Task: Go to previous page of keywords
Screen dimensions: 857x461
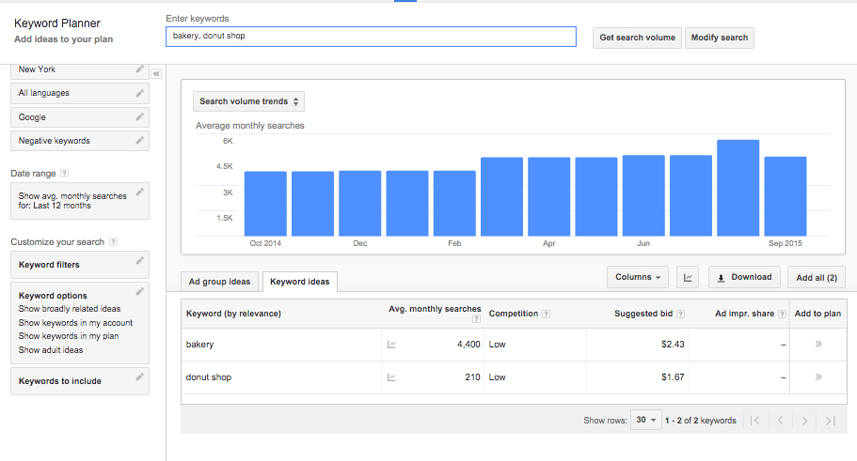Action: [x=780, y=421]
